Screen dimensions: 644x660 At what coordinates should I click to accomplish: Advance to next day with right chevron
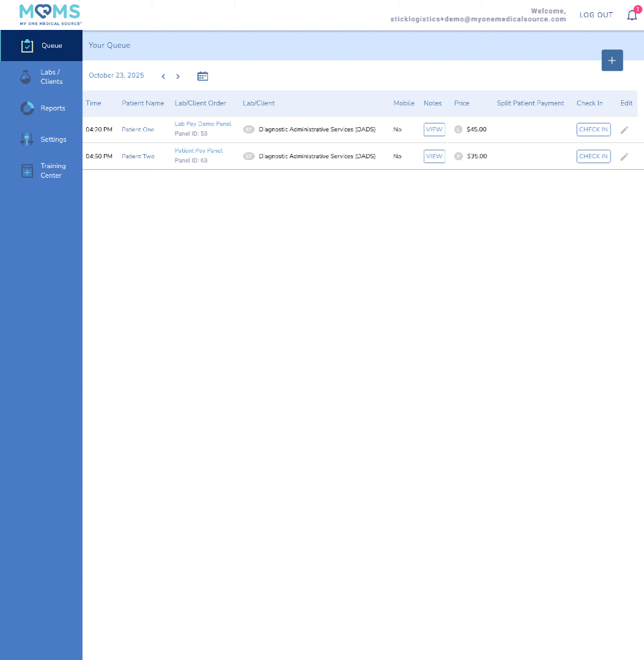click(178, 76)
